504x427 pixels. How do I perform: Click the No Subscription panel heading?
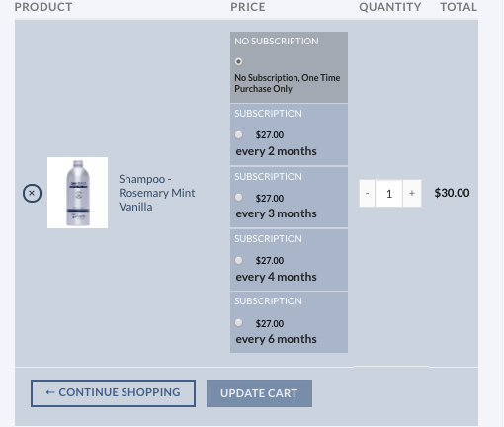click(277, 42)
